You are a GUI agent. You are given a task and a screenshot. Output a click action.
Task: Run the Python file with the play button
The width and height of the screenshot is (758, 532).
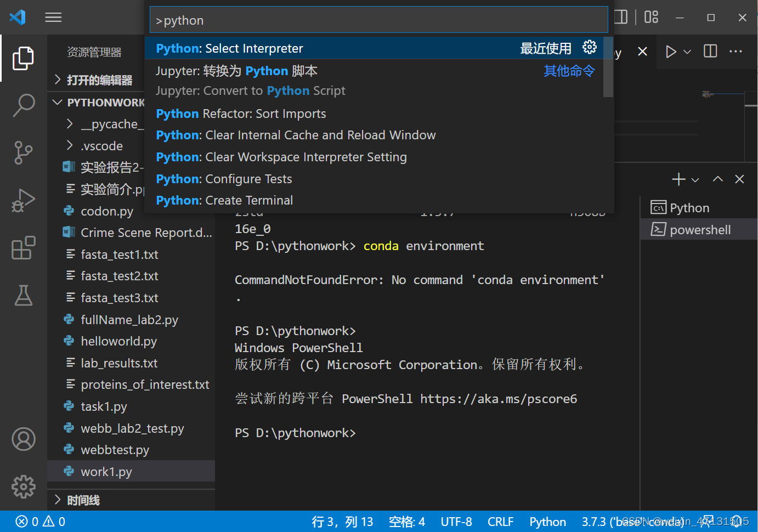[x=670, y=51]
